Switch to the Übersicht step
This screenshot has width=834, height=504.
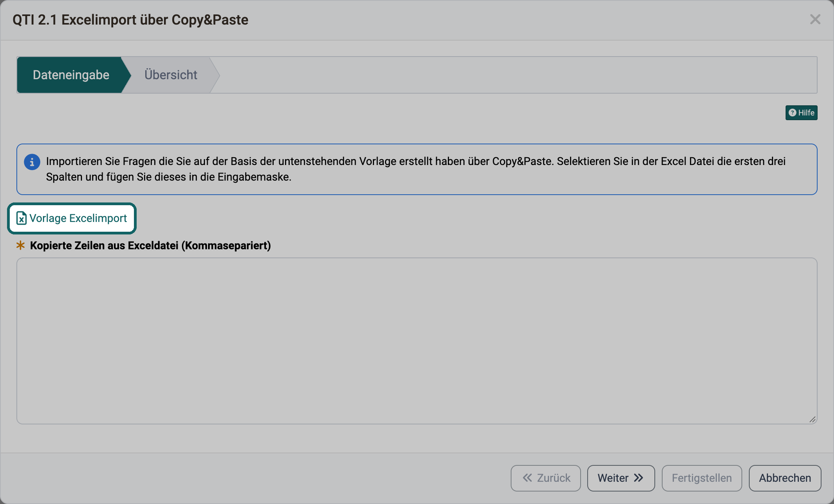(171, 75)
